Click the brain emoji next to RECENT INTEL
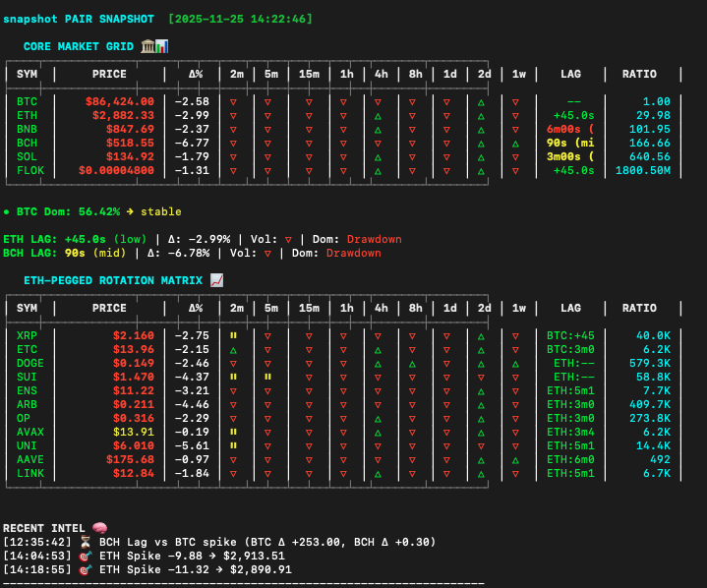 [x=99, y=528]
